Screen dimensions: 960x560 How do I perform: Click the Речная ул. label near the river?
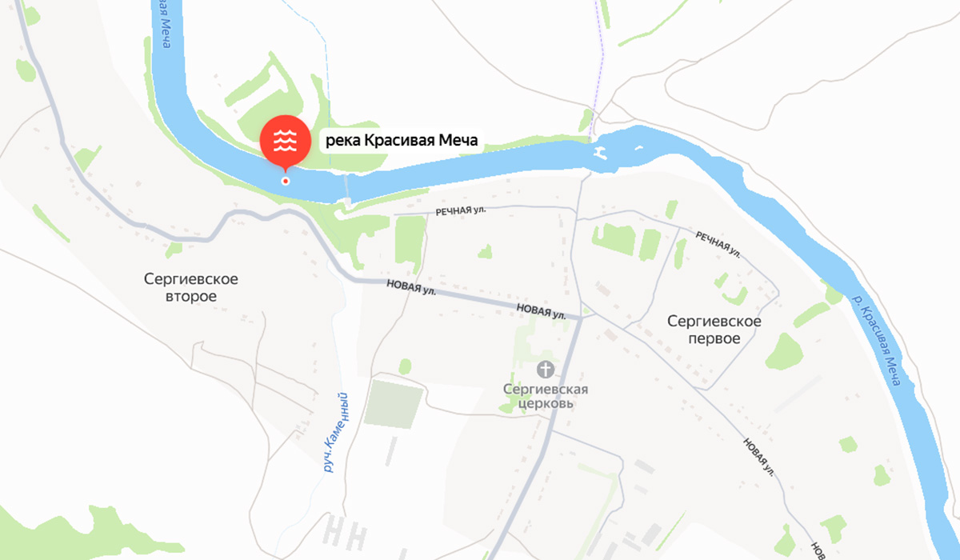click(461, 210)
